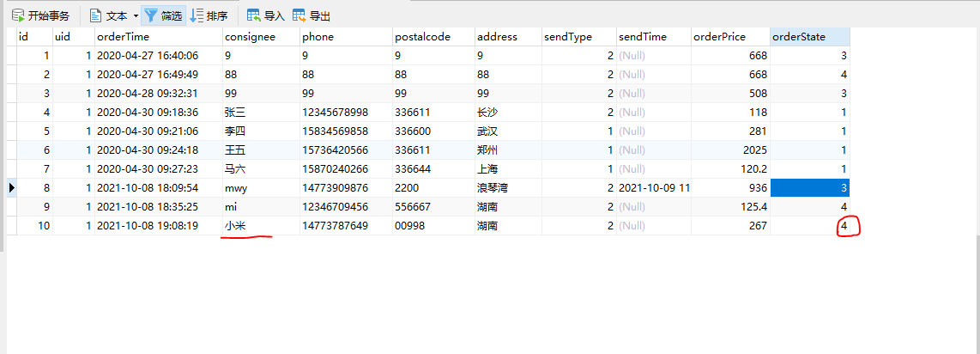Screen dimensions: 980x354
Task: Select the orderTime column header
Action: click(x=159, y=37)
